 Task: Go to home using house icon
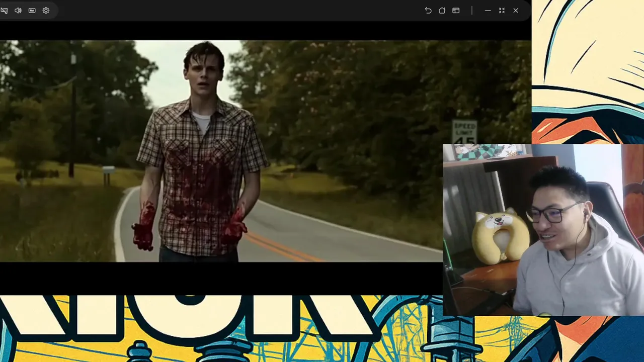click(442, 11)
